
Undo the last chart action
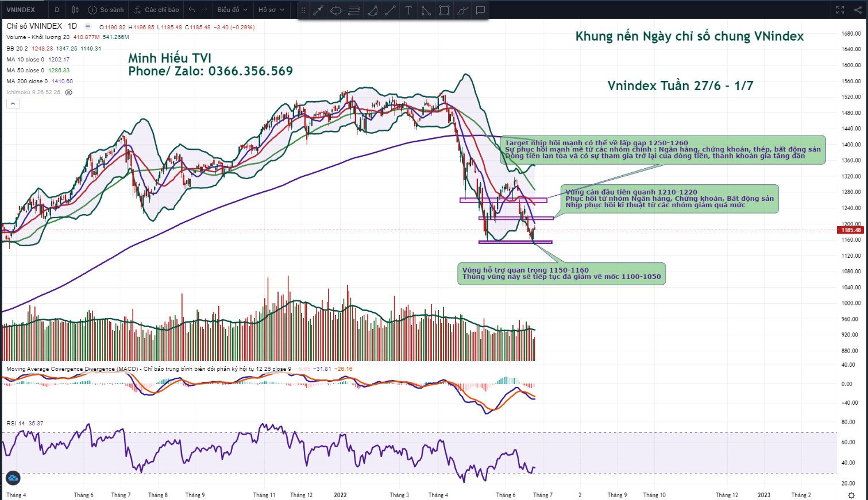[192, 10]
